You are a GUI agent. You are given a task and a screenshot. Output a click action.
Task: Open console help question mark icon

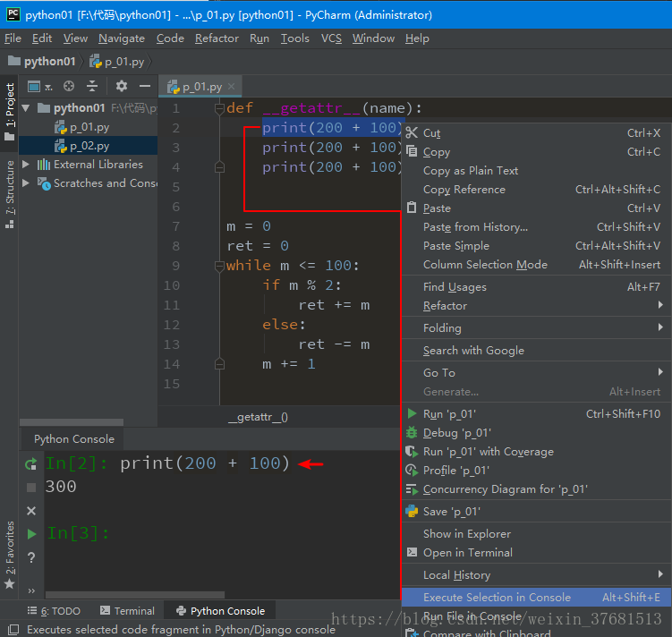tap(30, 557)
